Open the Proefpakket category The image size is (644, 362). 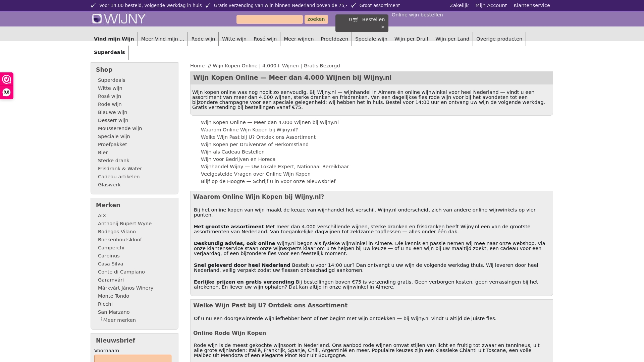(112, 144)
